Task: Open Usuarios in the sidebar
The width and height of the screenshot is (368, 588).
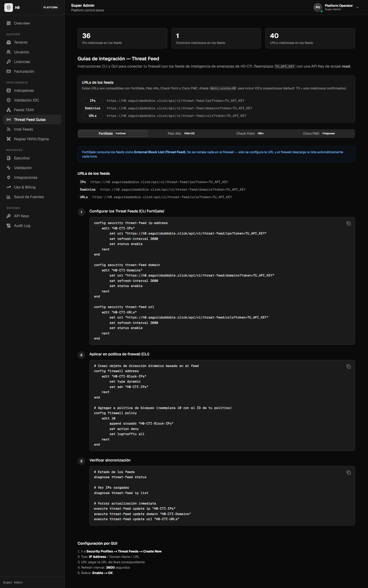Action: [32, 52]
